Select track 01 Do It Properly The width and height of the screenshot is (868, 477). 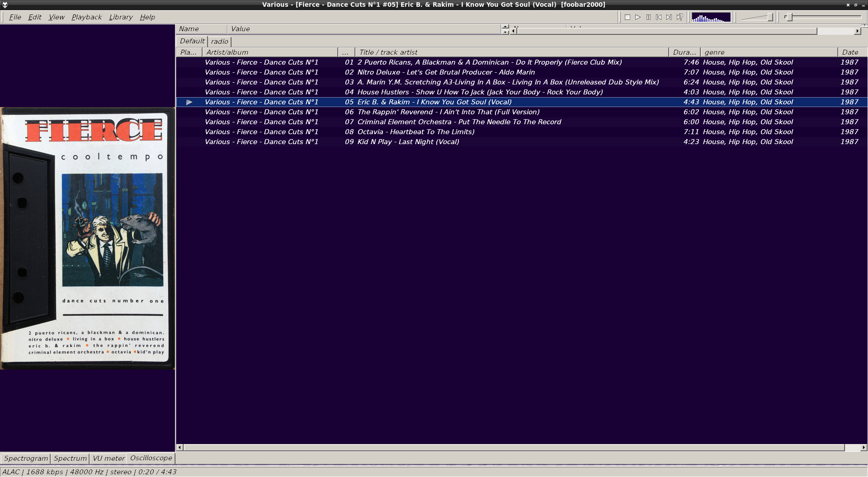tap(522, 62)
